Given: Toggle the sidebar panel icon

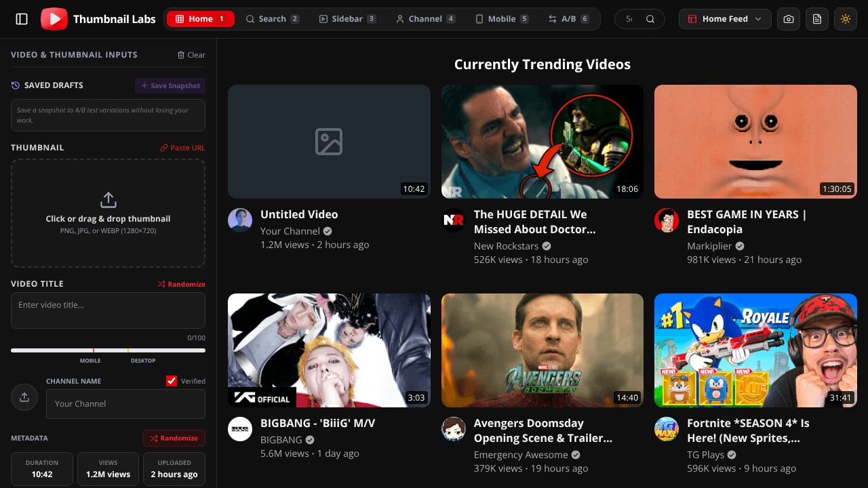Looking at the screenshot, I should (x=22, y=19).
